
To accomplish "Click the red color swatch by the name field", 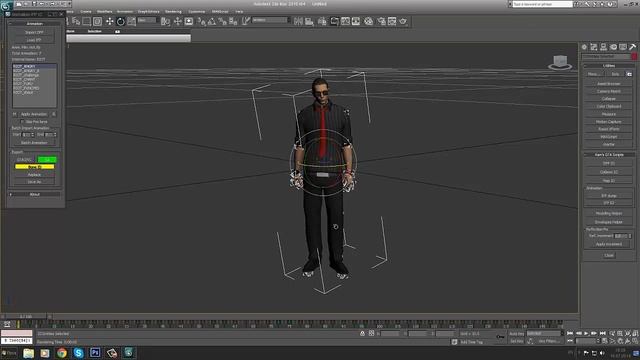I will (x=634, y=56).
